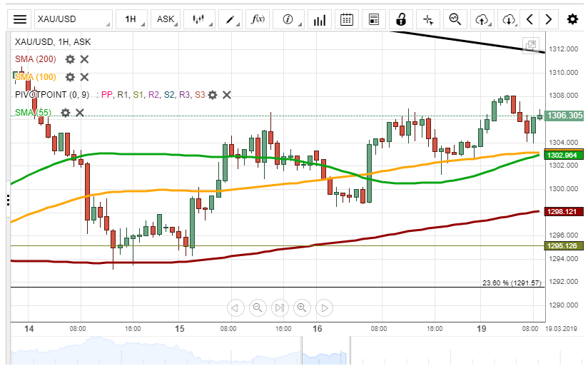Viewport: 588px width, 366px height.
Task: Open the ASK price side dropdown
Action: (x=166, y=19)
